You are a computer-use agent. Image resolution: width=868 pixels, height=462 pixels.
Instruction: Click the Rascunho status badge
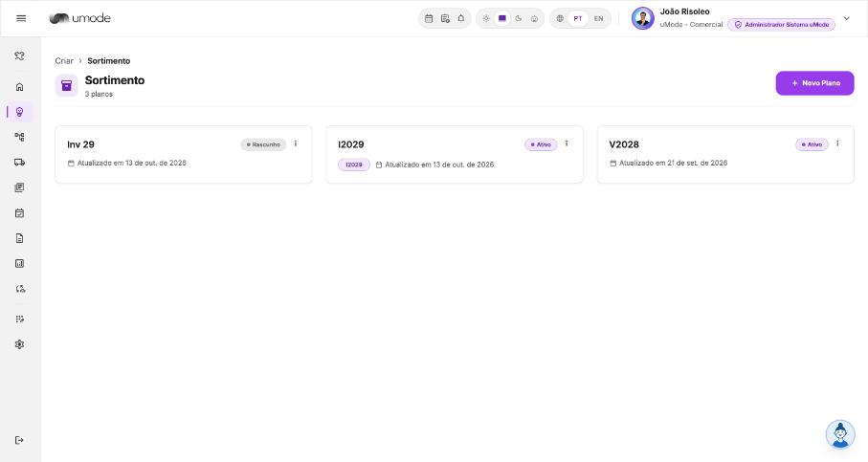pos(263,144)
